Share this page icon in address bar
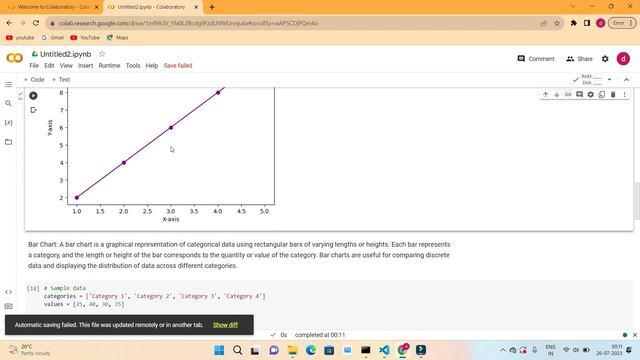The width and height of the screenshot is (640, 360). (x=543, y=23)
